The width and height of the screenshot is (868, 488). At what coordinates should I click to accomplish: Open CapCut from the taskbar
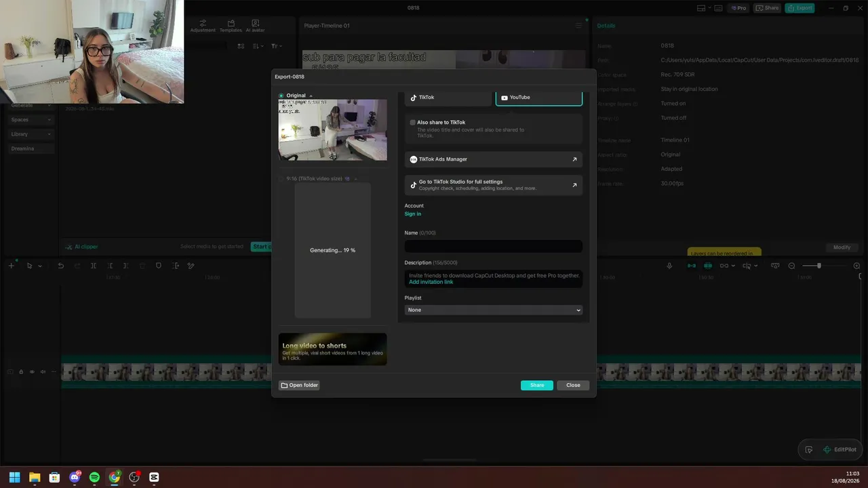[x=154, y=477]
